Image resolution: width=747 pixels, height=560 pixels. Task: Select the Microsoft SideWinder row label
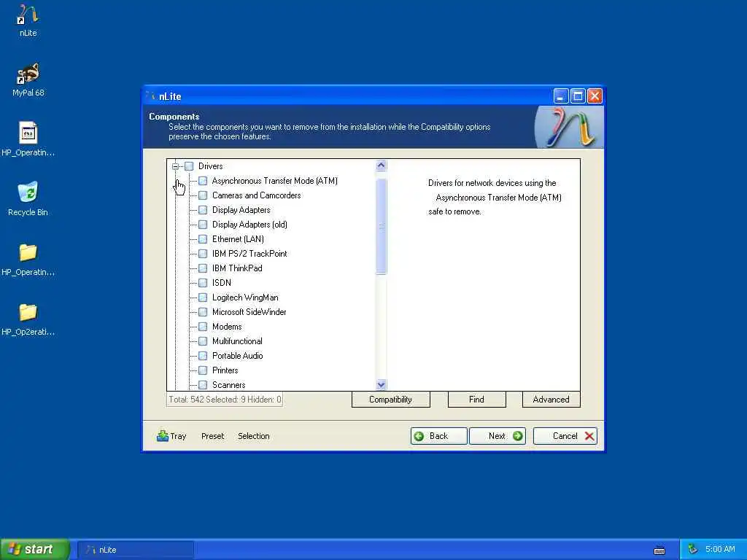[x=249, y=312]
